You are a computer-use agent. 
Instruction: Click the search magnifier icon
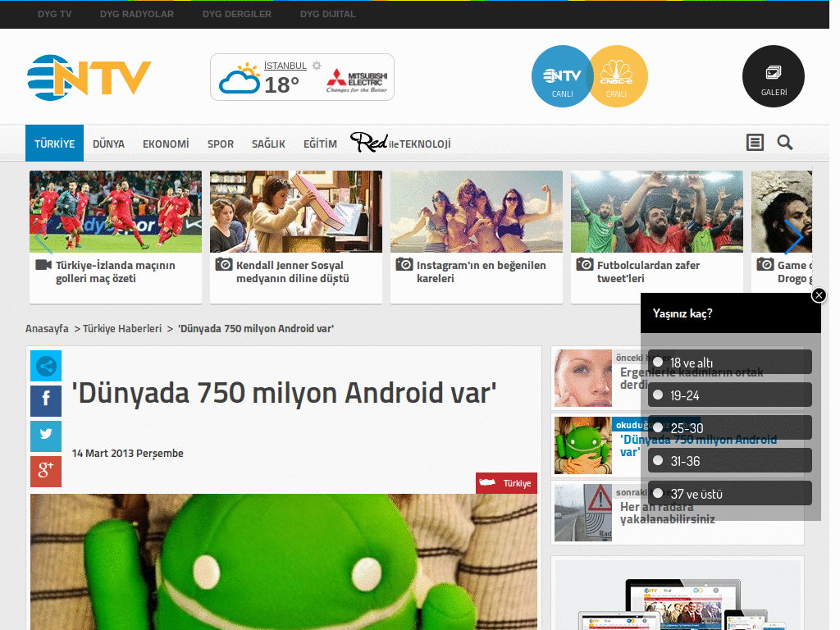(x=785, y=143)
